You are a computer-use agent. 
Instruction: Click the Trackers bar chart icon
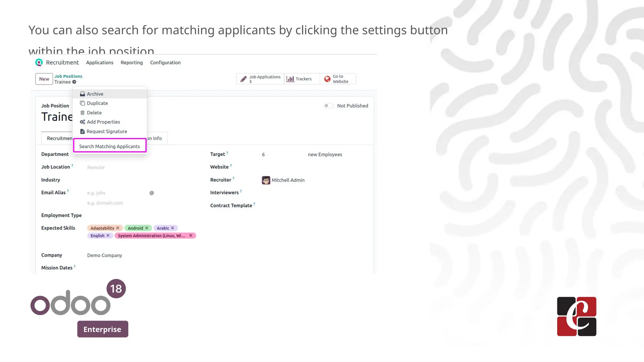[x=290, y=79]
